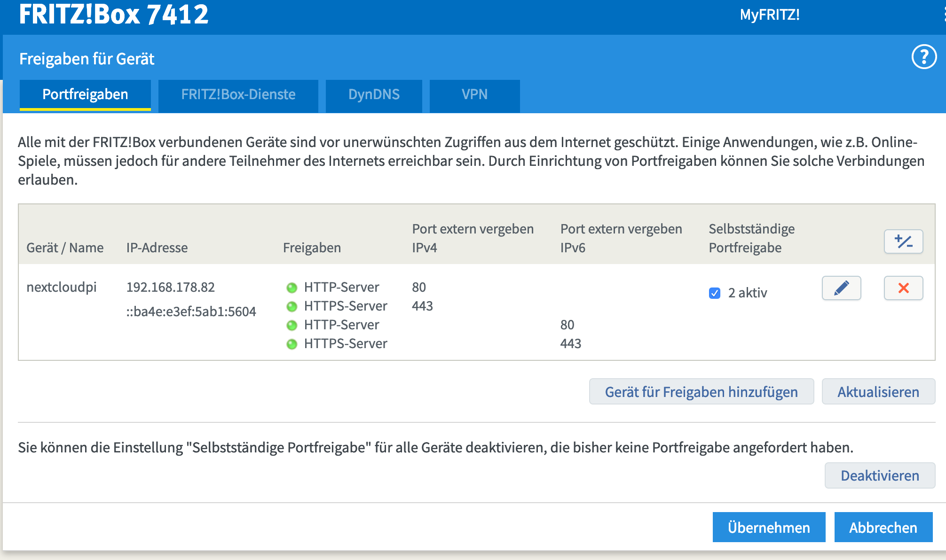Click the nextcloudpi device name

[x=62, y=287]
